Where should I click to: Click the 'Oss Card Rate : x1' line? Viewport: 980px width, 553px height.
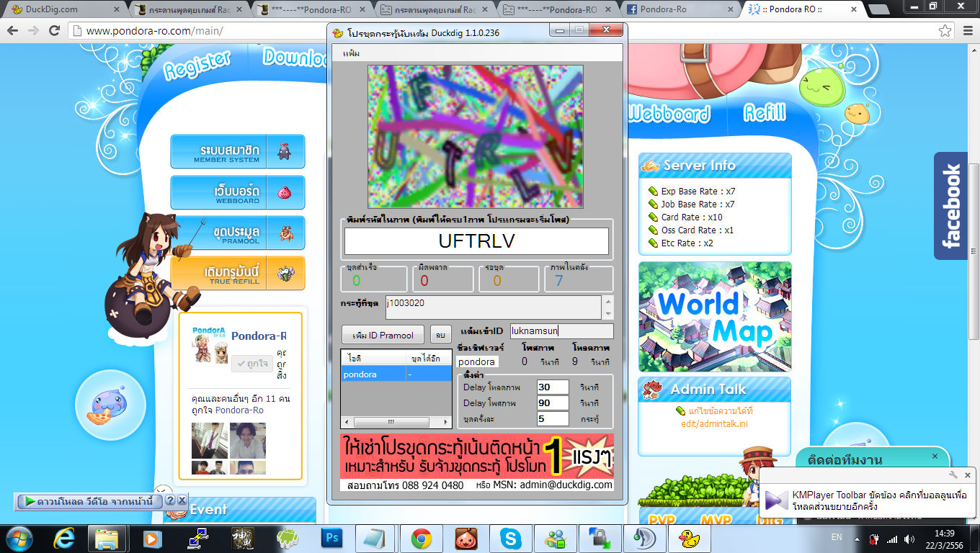coord(698,230)
